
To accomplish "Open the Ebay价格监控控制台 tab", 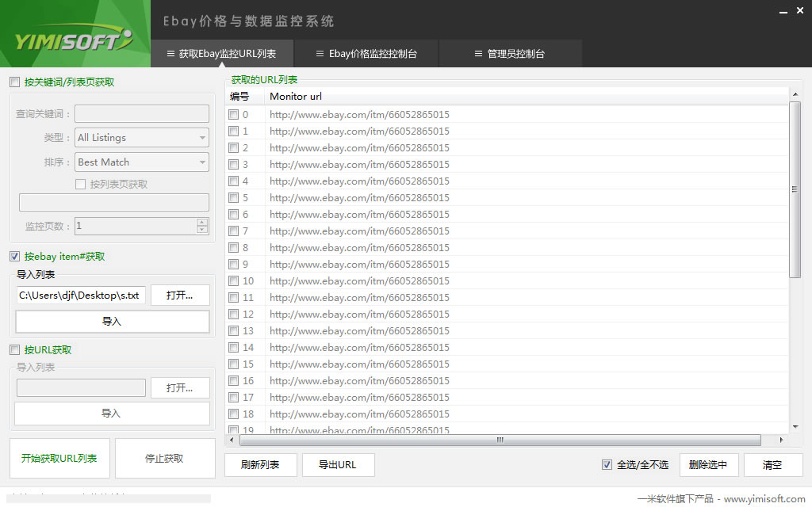I will [x=366, y=54].
